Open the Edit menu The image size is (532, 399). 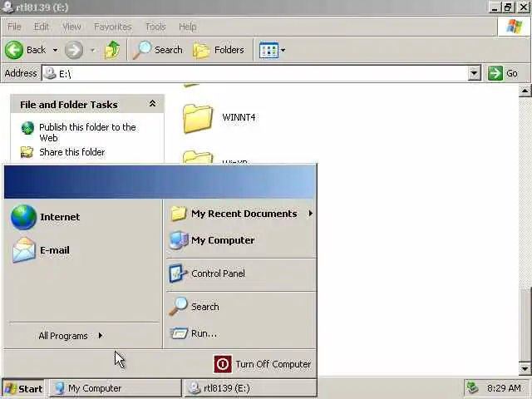tap(42, 27)
